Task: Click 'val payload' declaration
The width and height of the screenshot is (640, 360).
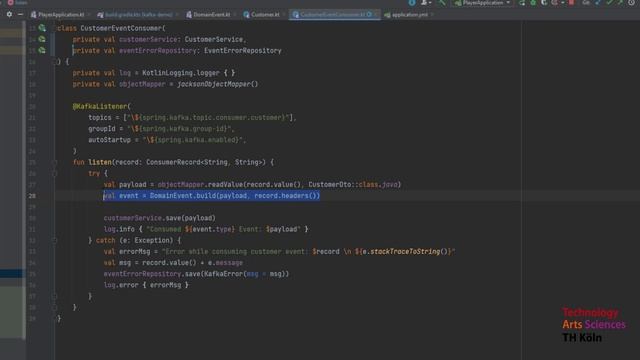Action: click(125, 185)
